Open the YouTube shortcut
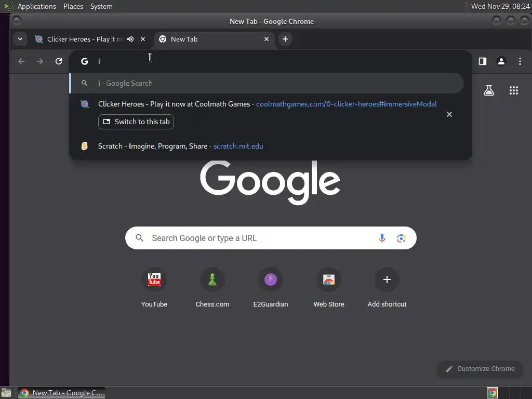The width and height of the screenshot is (532, 399). tap(154, 288)
